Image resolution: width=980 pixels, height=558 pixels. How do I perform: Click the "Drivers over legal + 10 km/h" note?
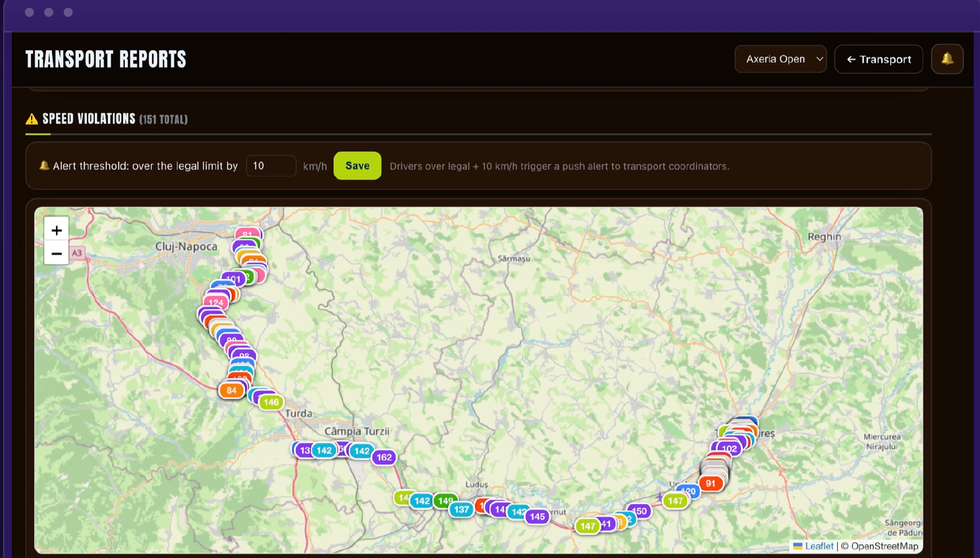click(x=559, y=166)
